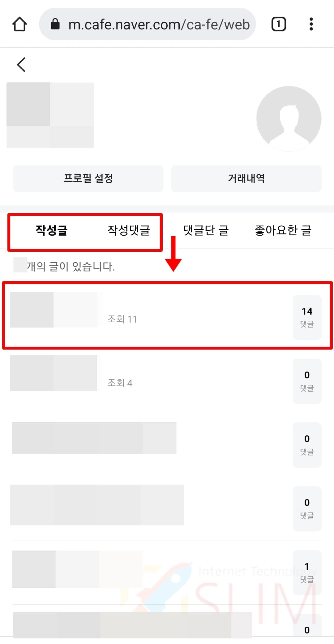Tap the blurred nickname block beside avatar
The height and width of the screenshot is (644, 334).
click(50, 115)
